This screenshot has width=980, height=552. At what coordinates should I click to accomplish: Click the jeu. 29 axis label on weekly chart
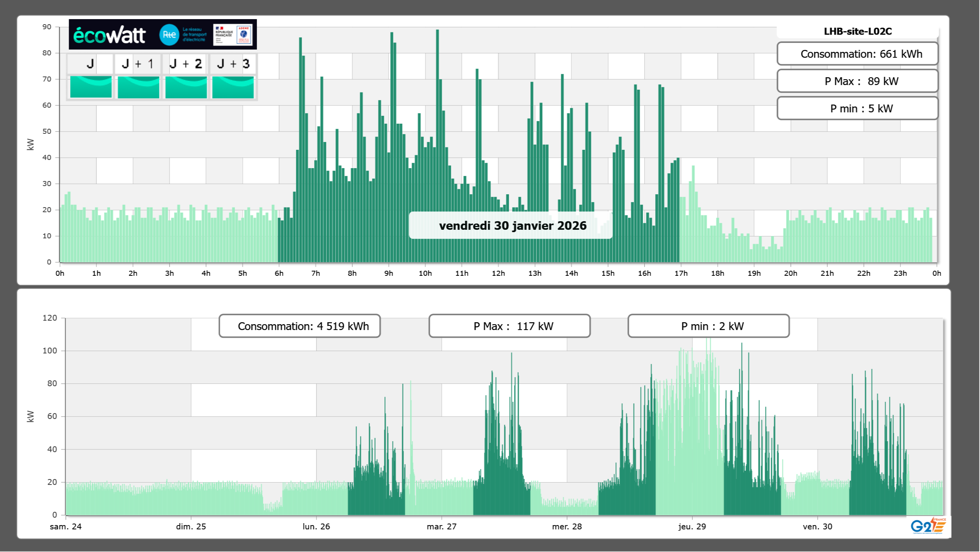(x=692, y=526)
